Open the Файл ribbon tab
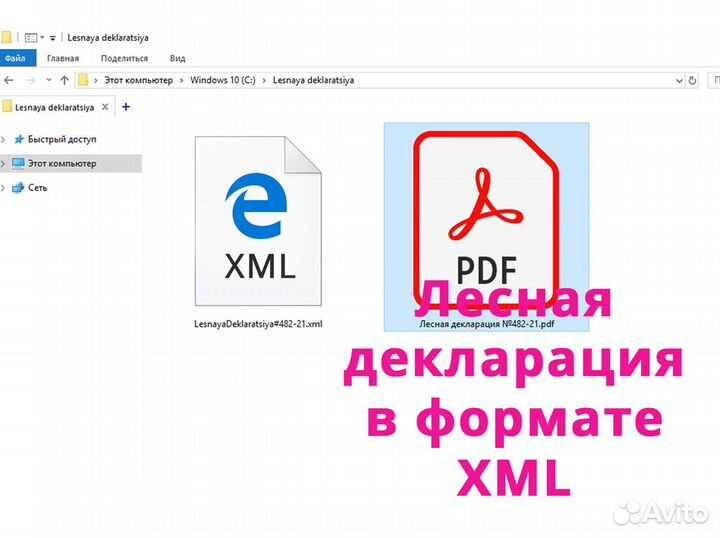720x538 pixels. point(17,58)
